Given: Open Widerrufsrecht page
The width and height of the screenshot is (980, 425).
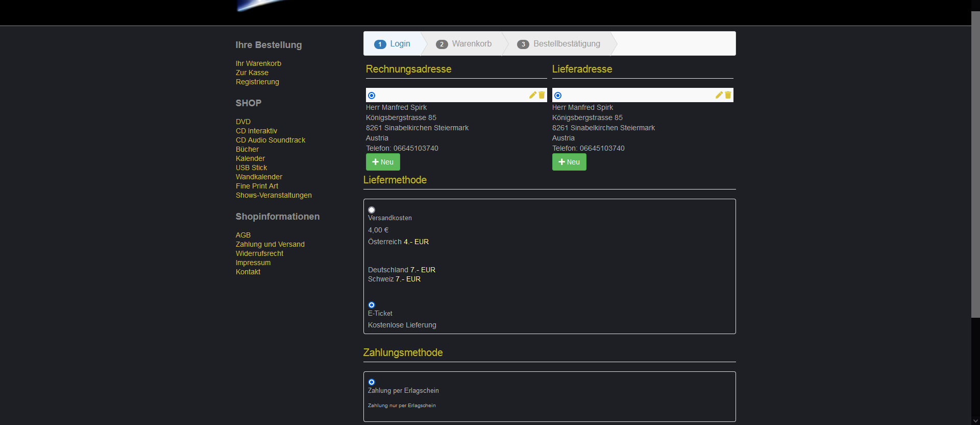Looking at the screenshot, I should pyautogui.click(x=259, y=253).
